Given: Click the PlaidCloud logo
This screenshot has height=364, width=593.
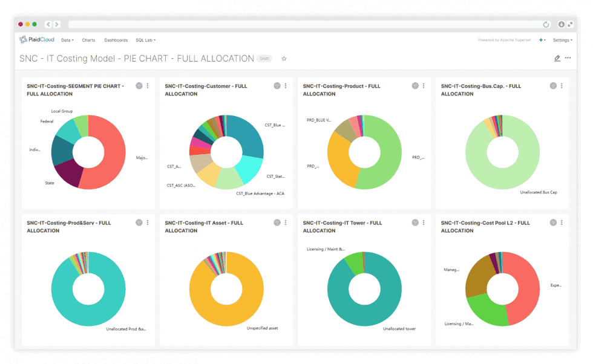Looking at the screenshot, I should point(37,39).
